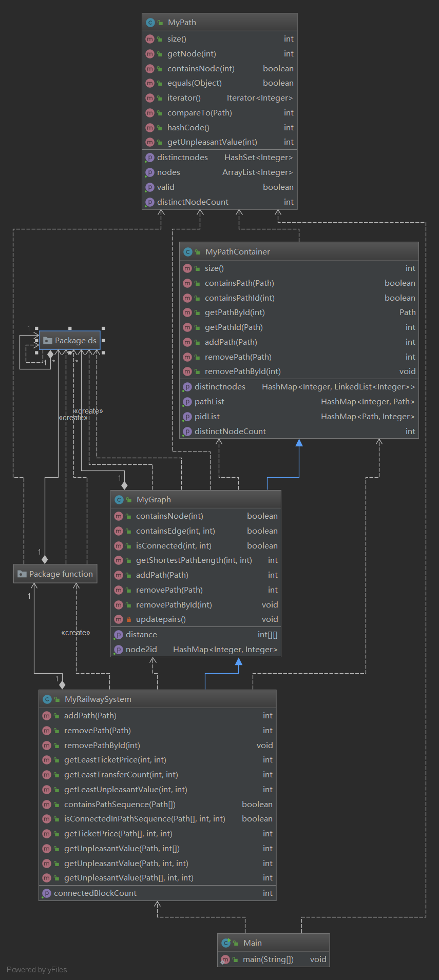Select distinctnodes HashSet<Integer> property in MyPath
The width and height of the screenshot is (439, 980).
[220, 158]
